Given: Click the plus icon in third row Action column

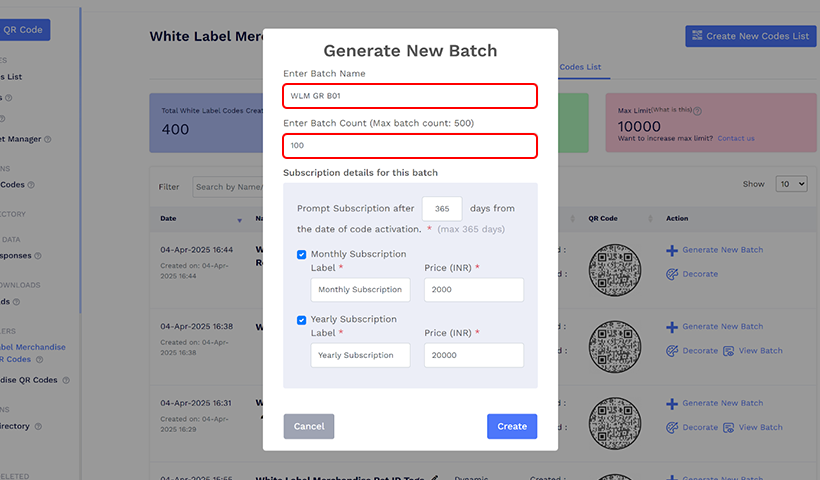Looking at the screenshot, I should pos(672,403).
